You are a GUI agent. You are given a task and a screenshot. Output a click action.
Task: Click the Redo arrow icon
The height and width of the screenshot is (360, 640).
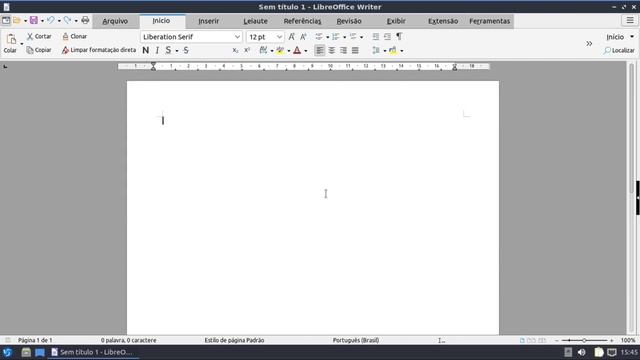click(67, 20)
